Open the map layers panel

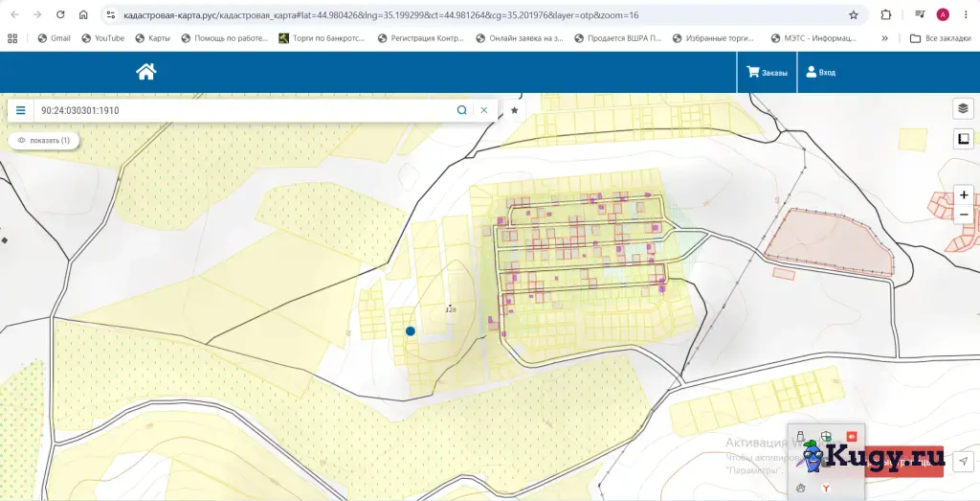pyautogui.click(x=963, y=108)
